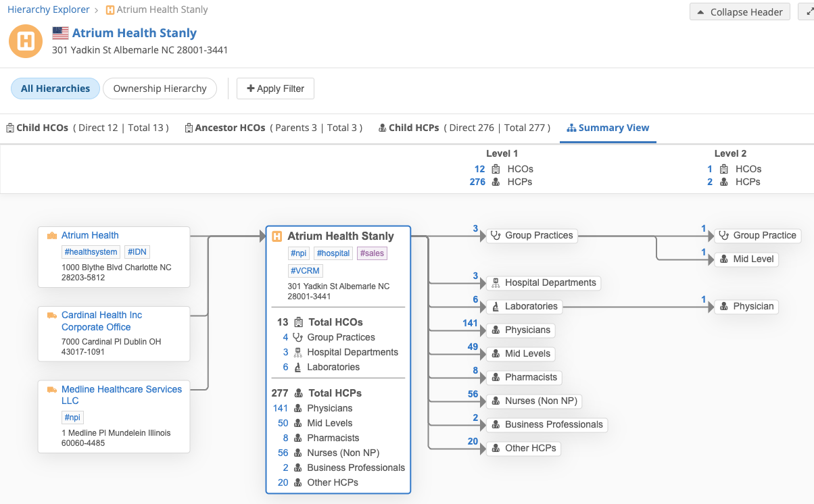Click the 276 HCPs count under Level 1

[477, 182]
